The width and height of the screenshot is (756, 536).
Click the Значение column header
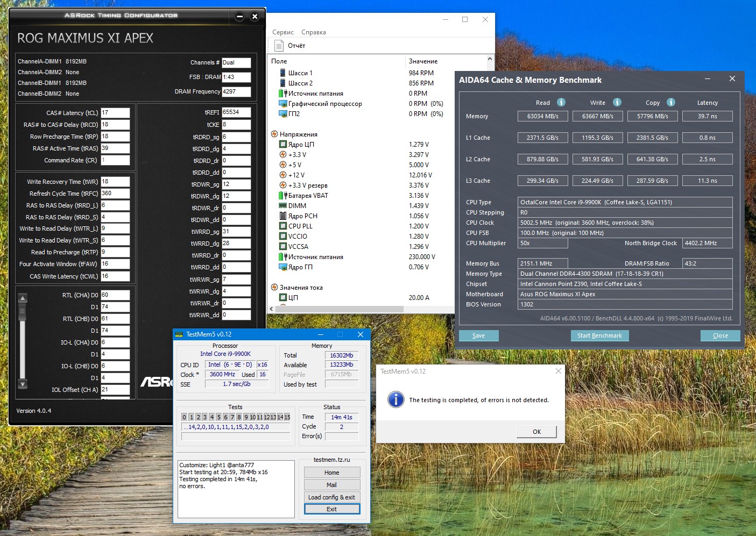[x=423, y=61]
